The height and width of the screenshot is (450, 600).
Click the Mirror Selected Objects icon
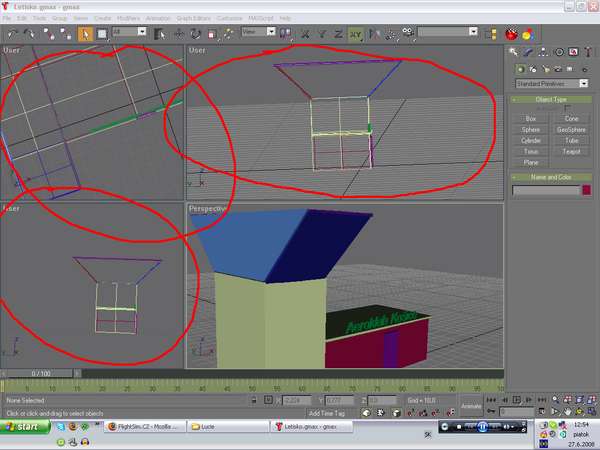(374, 34)
